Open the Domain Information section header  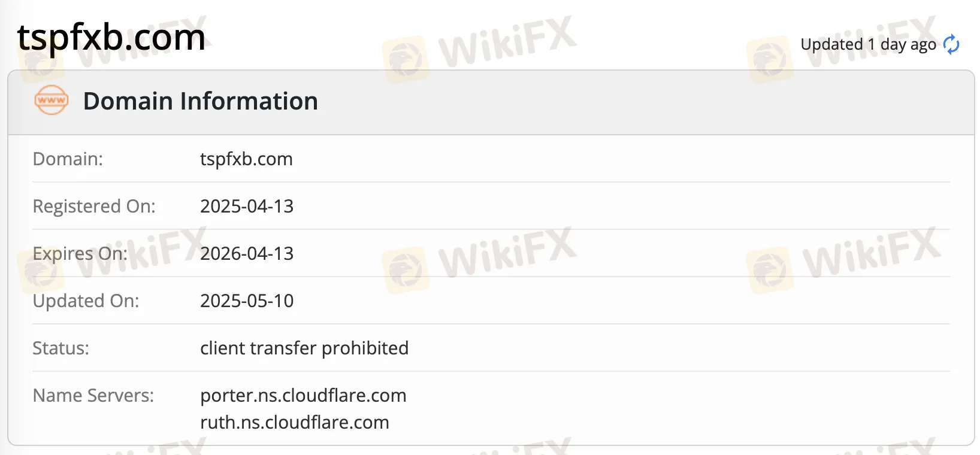(x=201, y=101)
